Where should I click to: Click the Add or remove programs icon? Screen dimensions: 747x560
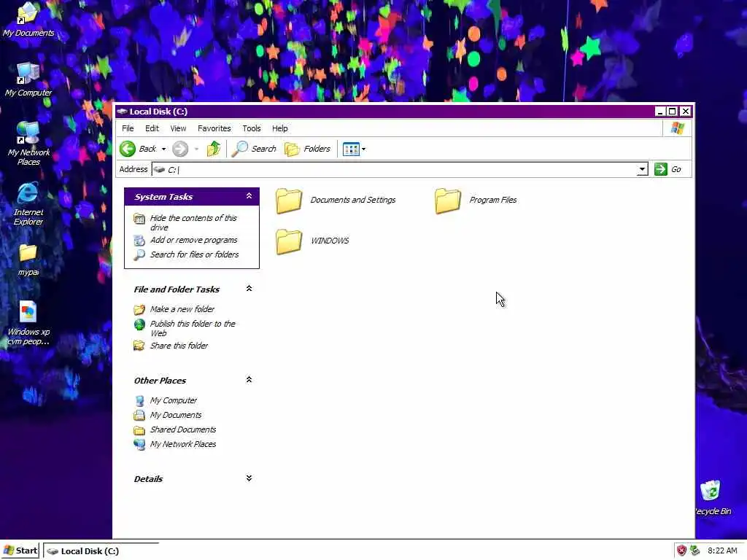click(139, 241)
